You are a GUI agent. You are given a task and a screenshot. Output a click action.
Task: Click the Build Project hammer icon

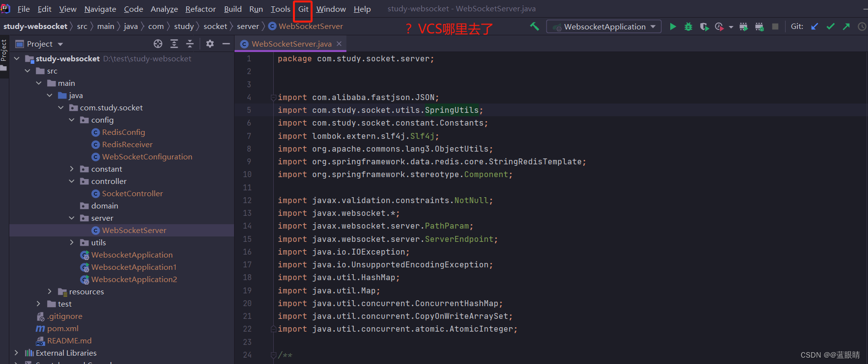click(x=534, y=26)
